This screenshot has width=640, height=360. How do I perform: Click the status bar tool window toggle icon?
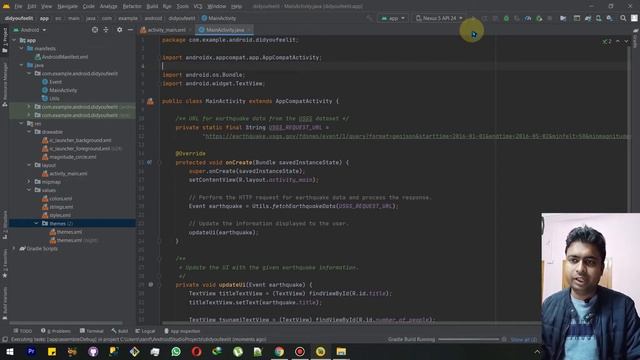pyautogui.click(x=5, y=339)
